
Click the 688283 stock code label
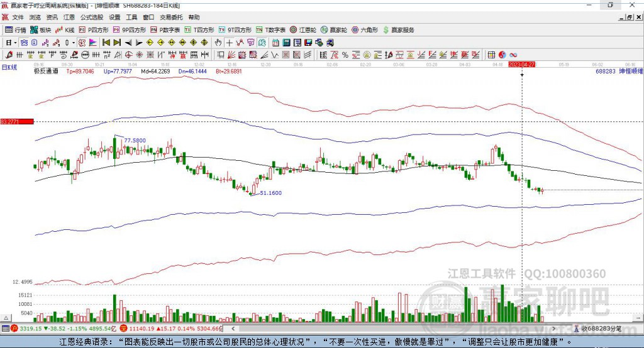pyautogui.click(x=606, y=72)
